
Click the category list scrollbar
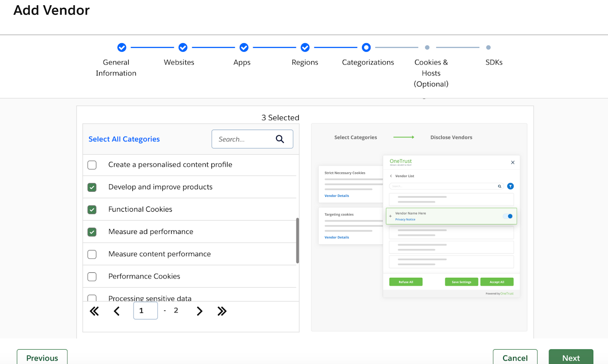point(297,241)
